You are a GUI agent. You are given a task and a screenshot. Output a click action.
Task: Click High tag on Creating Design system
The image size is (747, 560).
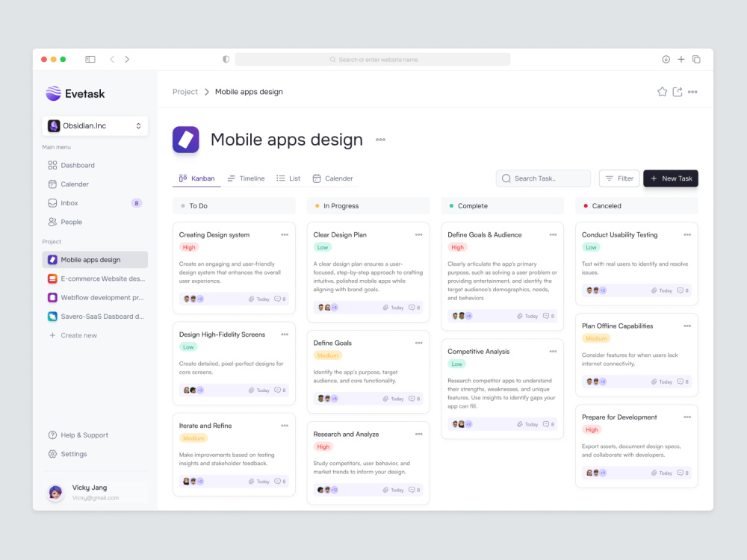point(189,247)
